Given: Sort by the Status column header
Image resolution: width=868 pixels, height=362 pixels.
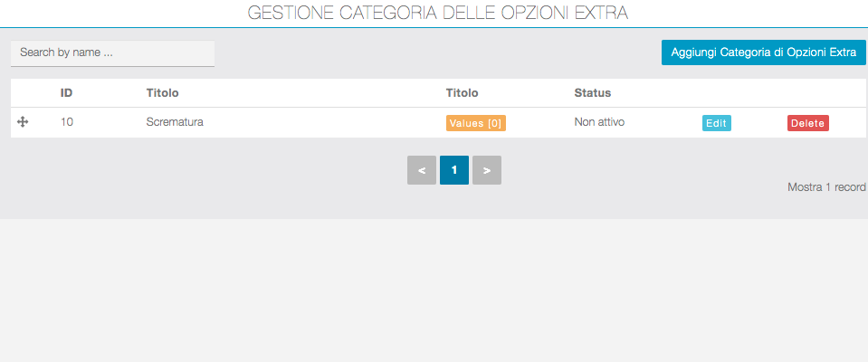Looking at the screenshot, I should (593, 92).
